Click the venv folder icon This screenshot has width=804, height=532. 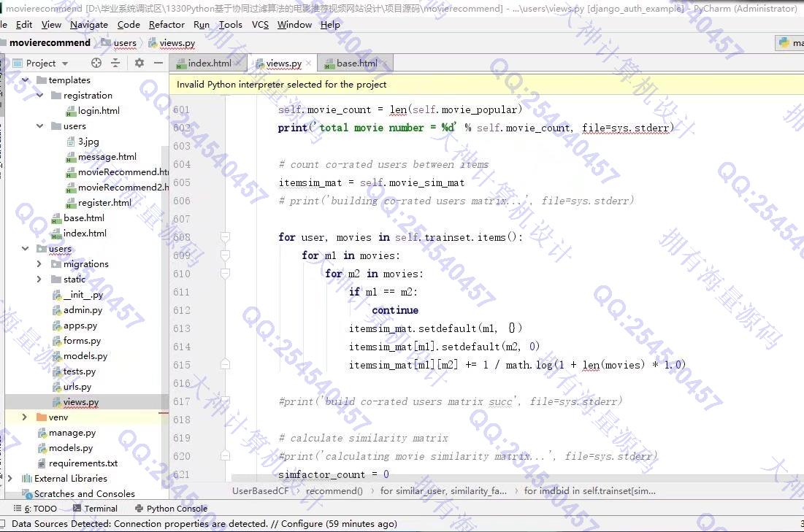point(42,417)
